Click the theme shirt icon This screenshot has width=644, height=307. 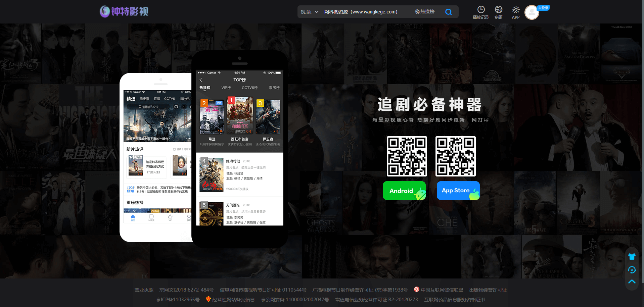click(632, 257)
